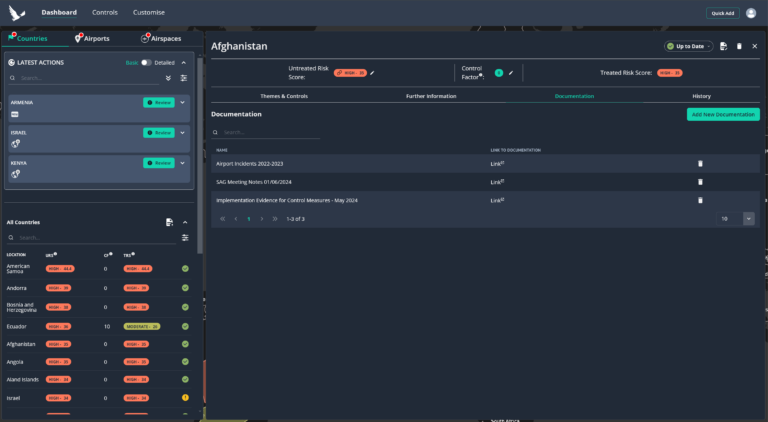768x422 pixels.
Task: Select Andorra in All Countries list
Action: pyautogui.click(x=17, y=288)
